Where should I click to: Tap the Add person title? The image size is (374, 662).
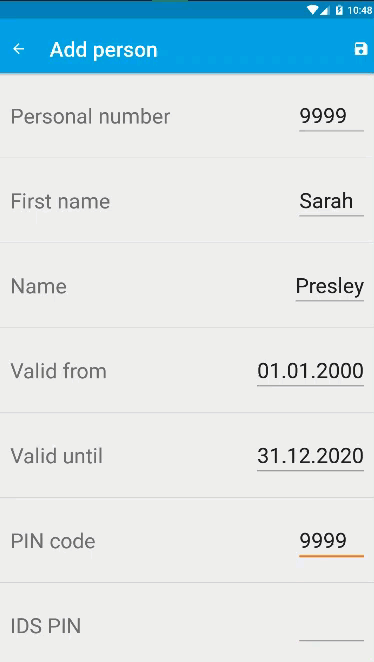[x=103, y=50]
